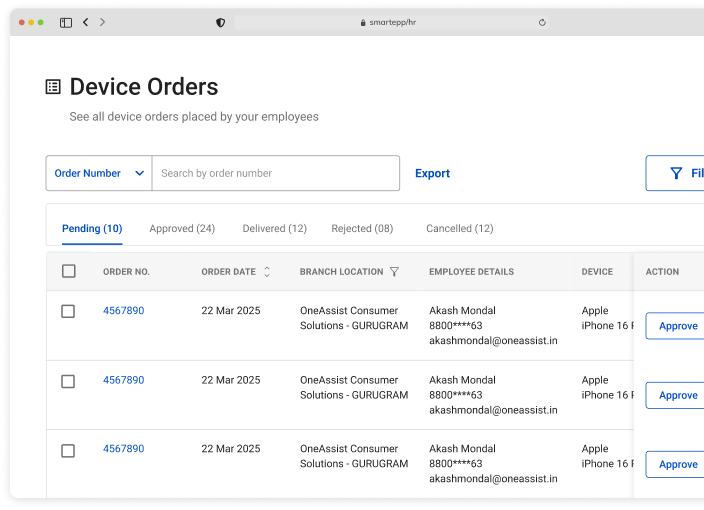The image size is (704, 510).
Task: Check the second order row checkbox
Action: [x=68, y=381]
